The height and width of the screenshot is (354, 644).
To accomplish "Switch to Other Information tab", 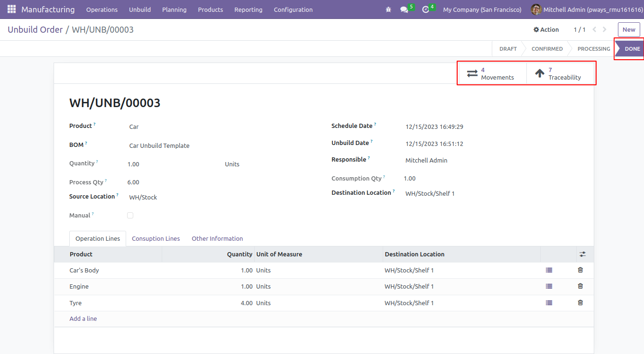I will pyautogui.click(x=217, y=238).
